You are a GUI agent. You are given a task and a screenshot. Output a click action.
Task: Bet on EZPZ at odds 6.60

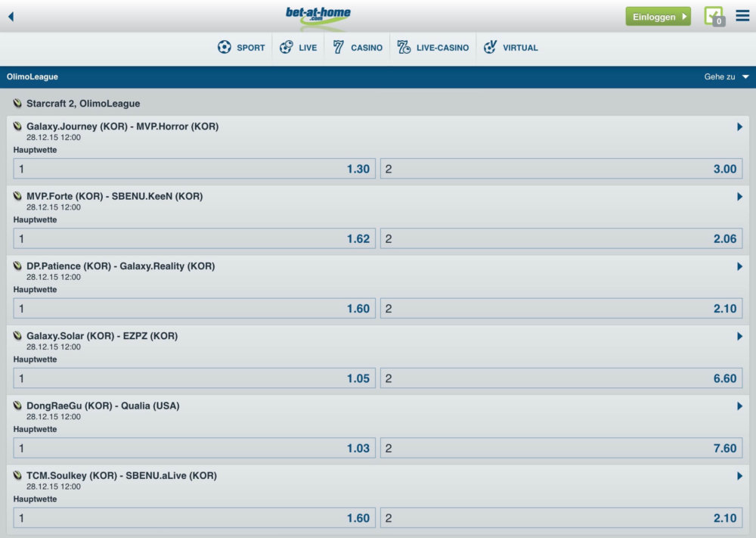click(561, 378)
